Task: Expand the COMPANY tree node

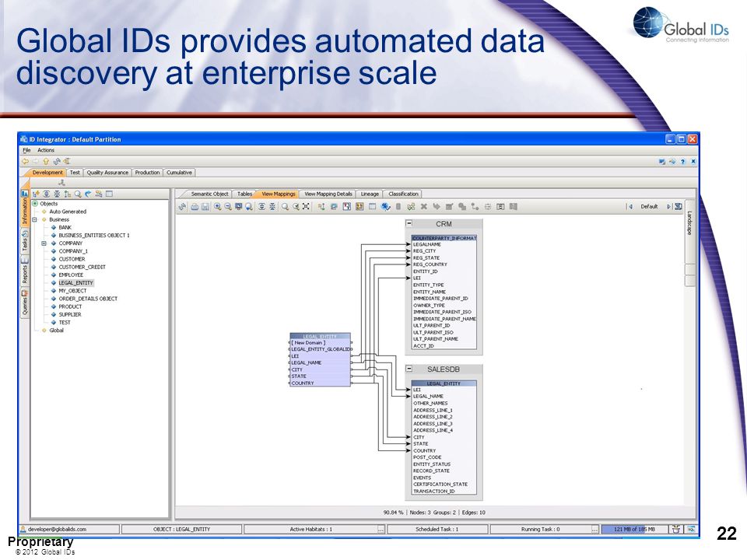Action: (x=44, y=243)
